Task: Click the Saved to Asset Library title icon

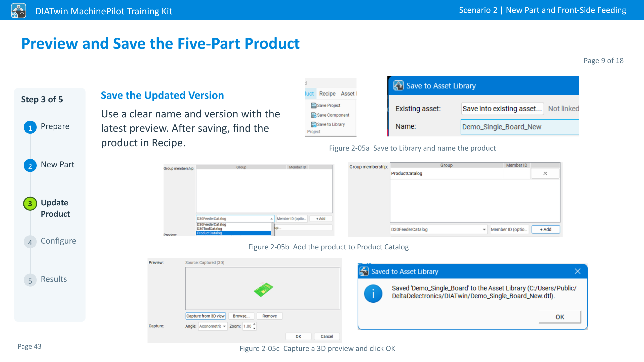Action: 364,271
